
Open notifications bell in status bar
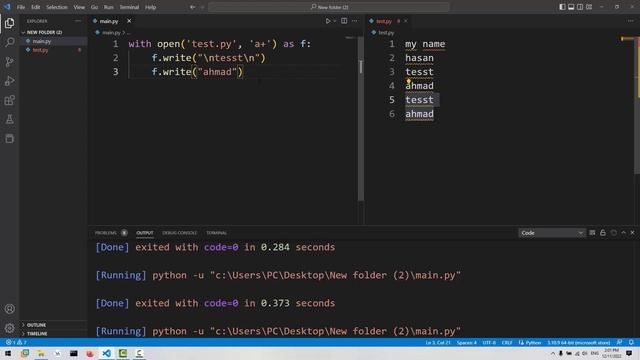tap(631, 342)
